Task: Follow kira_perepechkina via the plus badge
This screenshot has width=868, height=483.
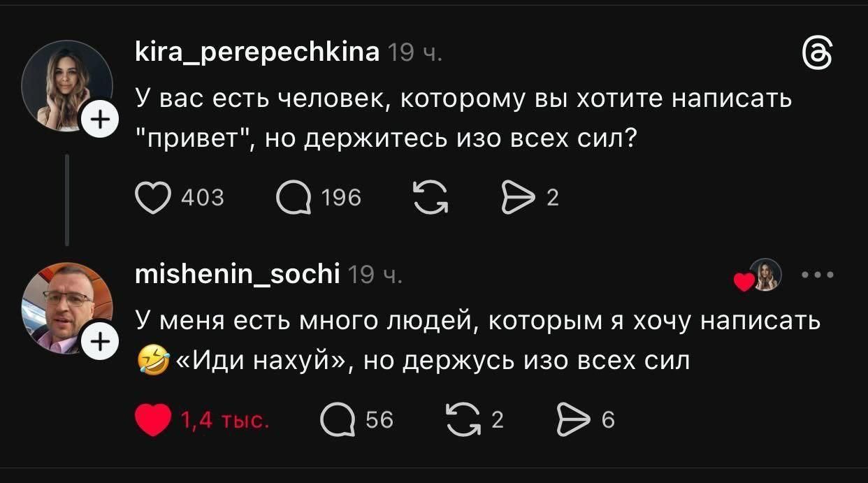Action: coord(101,119)
